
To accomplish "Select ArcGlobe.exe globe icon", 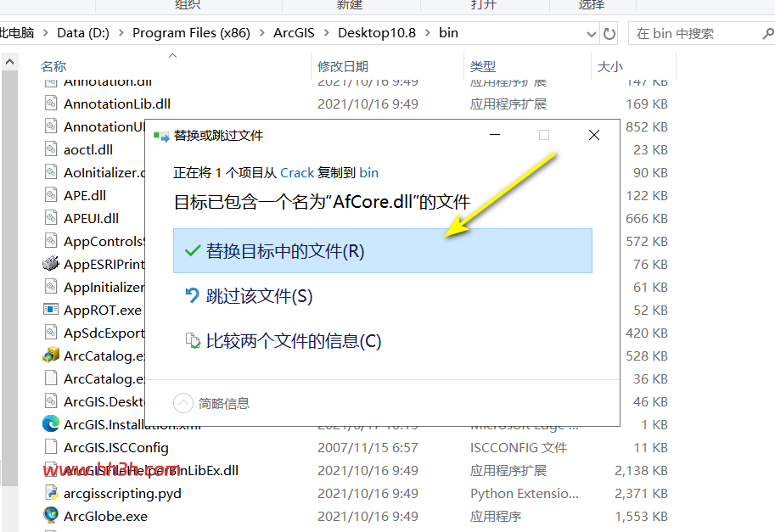I will point(51,515).
